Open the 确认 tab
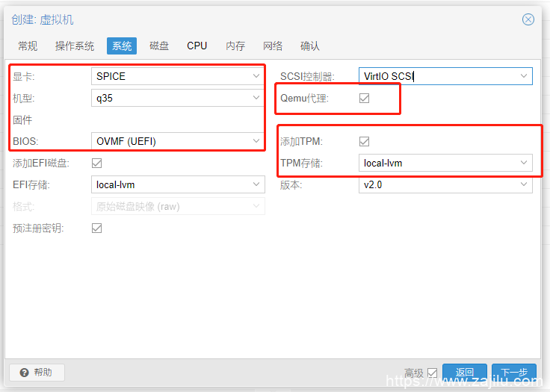 click(310, 46)
